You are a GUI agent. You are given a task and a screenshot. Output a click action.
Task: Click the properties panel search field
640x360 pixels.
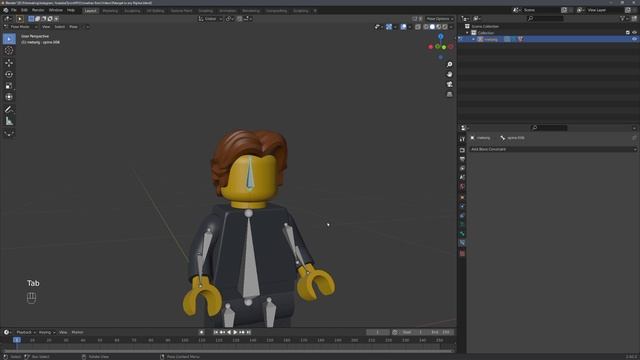549,128
